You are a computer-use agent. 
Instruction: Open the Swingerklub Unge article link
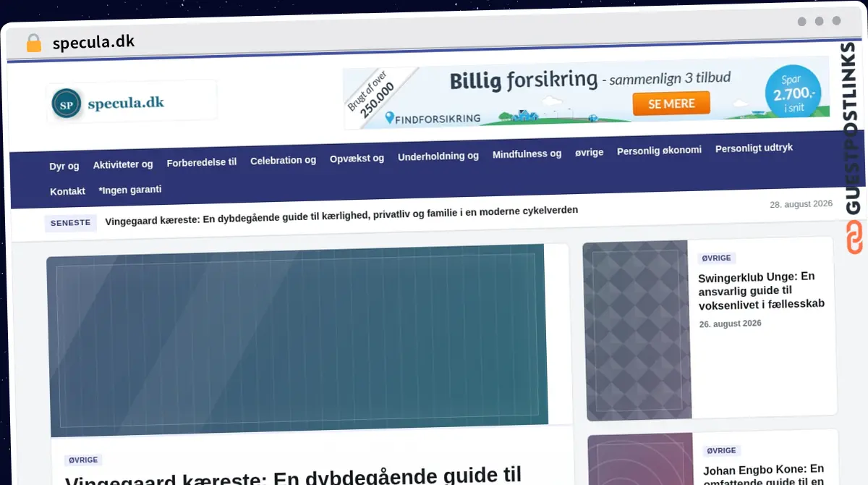[761, 290]
